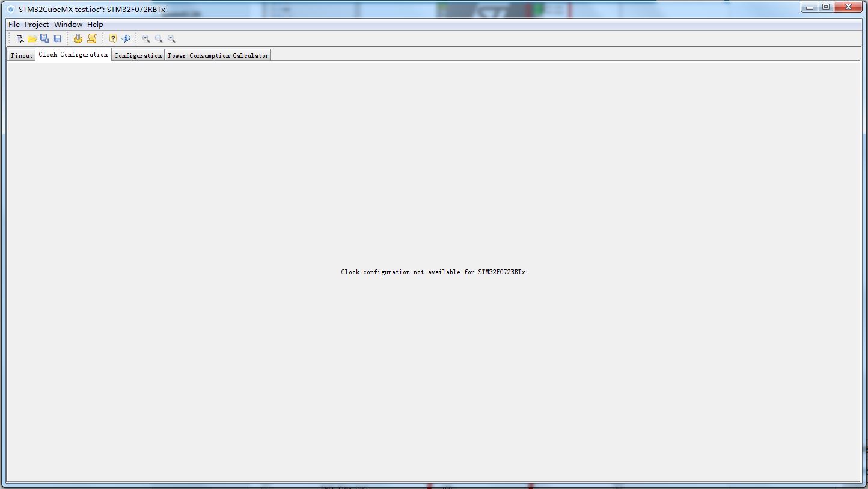Open the File menu
868x489 pixels.
pyautogui.click(x=14, y=25)
